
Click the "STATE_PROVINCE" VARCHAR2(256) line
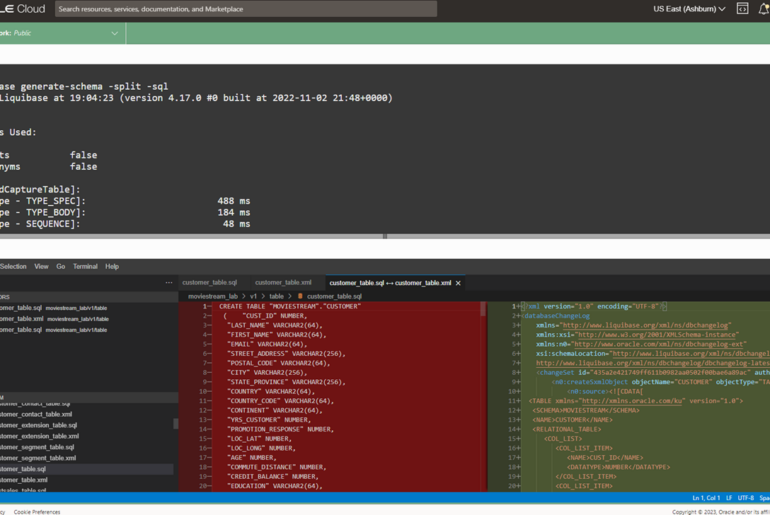click(286, 382)
